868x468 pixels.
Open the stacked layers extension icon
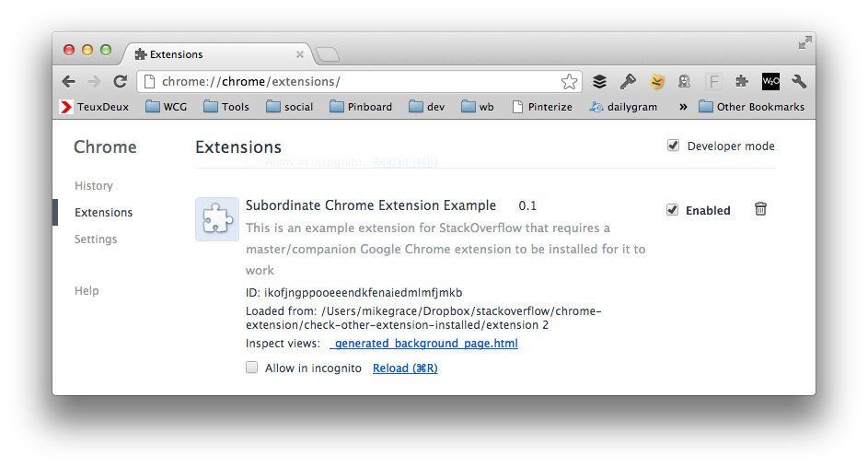pyautogui.click(x=599, y=82)
